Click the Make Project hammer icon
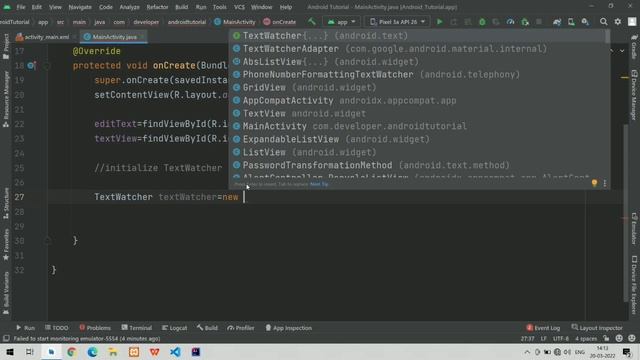The image size is (640, 360). 312,22
